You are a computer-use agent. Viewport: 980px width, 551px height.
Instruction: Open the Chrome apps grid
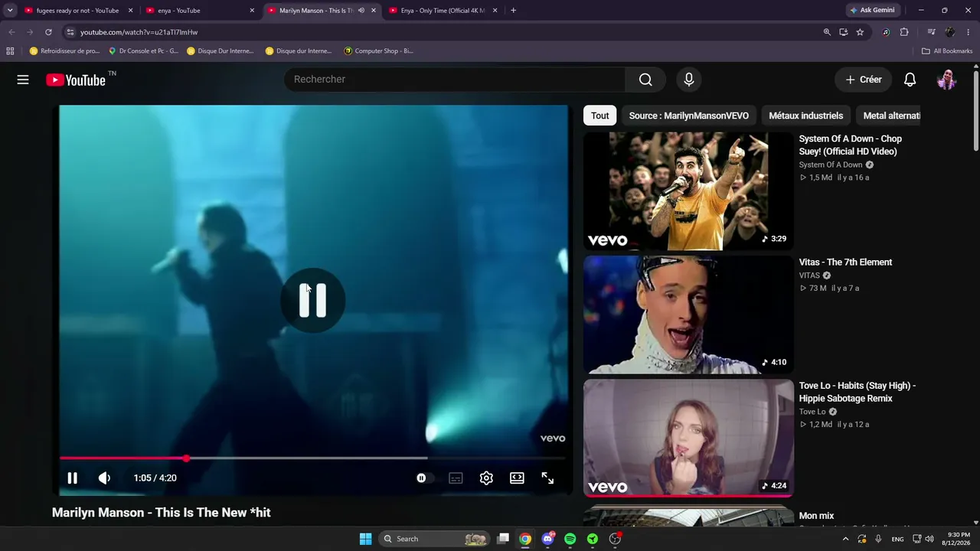coord(10,51)
